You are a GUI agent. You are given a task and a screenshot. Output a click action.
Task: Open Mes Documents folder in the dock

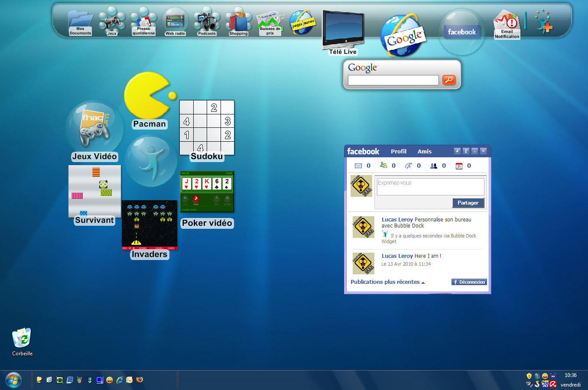(x=80, y=23)
